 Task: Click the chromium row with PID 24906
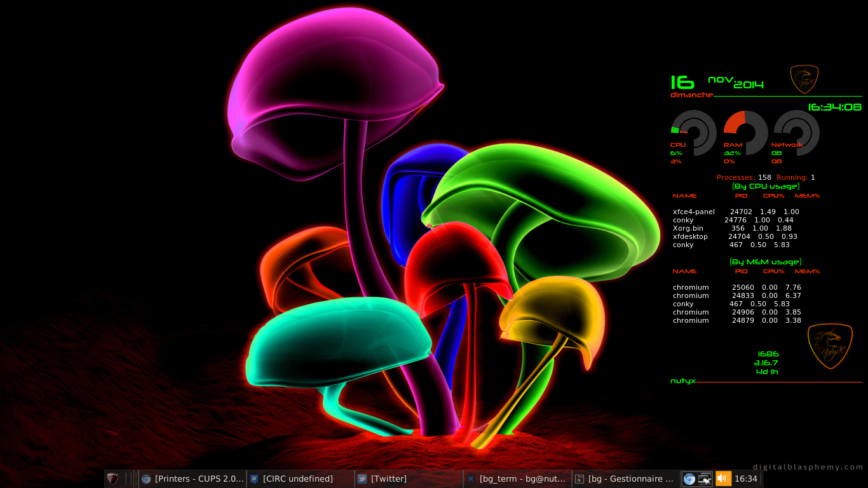[x=737, y=312]
